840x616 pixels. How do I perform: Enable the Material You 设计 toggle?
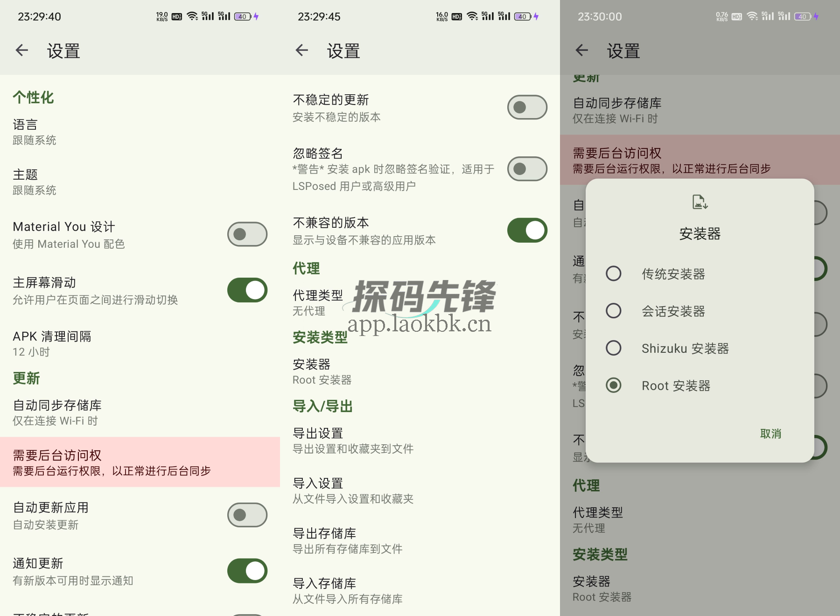tap(247, 234)
